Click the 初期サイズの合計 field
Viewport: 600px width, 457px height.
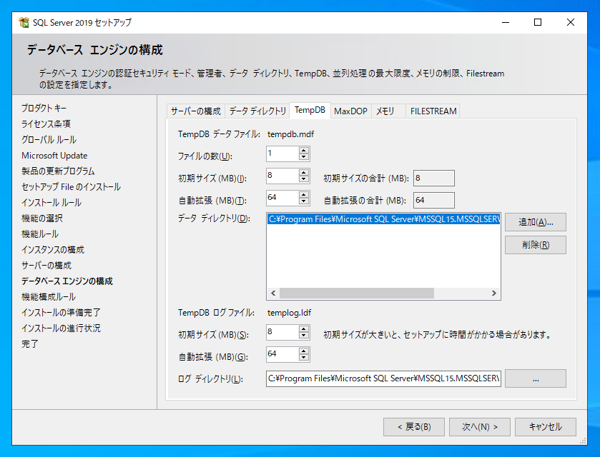[434, 178]
